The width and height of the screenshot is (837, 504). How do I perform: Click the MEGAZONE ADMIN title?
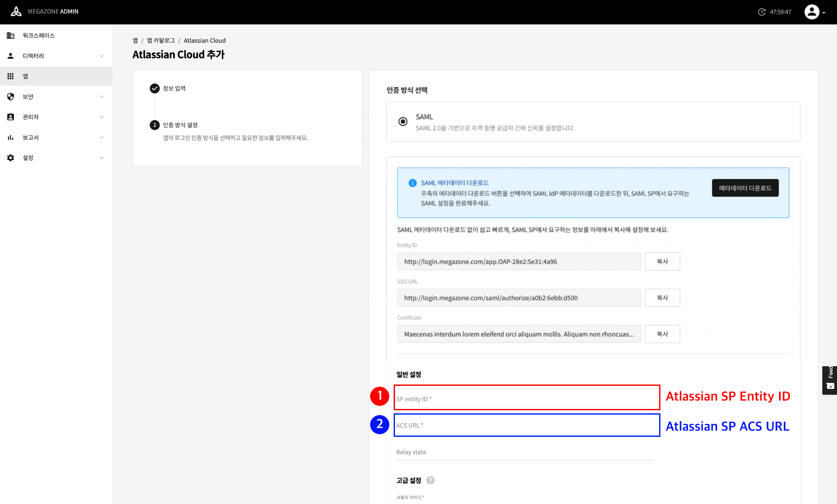pos(53,12)
